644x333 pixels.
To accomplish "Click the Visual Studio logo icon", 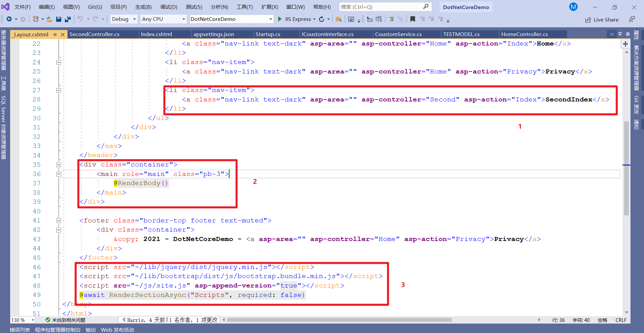I will click(x=5, y=7).
